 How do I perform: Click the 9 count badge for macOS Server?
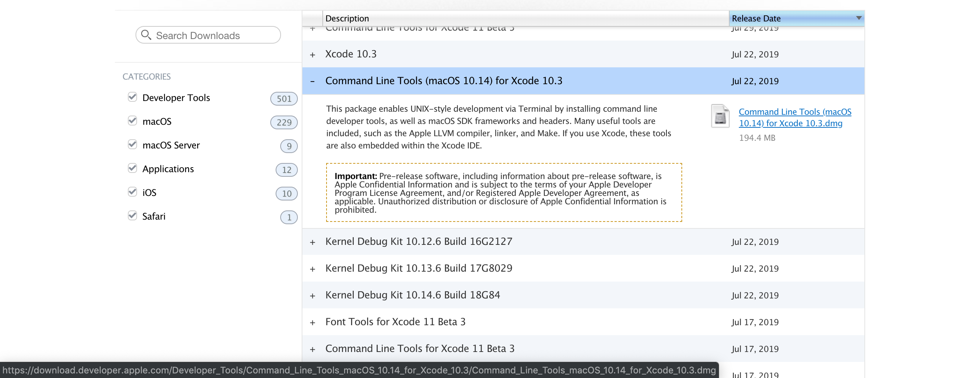(x=289, y=146)
